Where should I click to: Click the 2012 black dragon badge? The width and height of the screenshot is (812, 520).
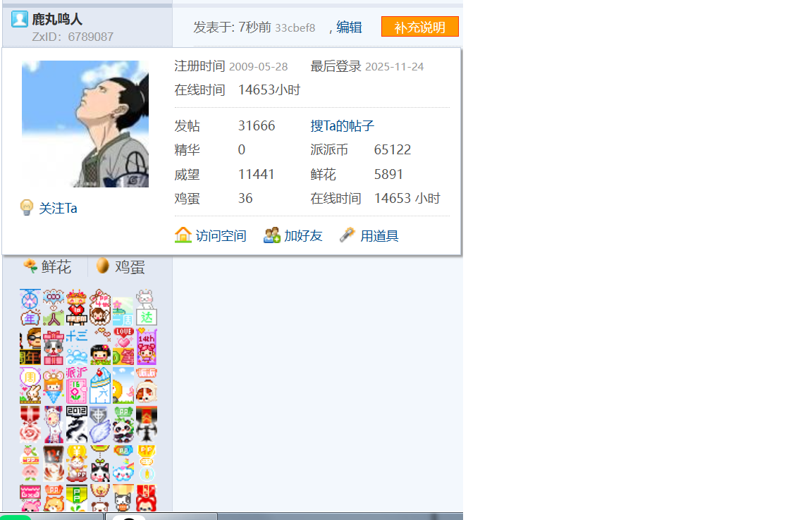click(x=77, y=423)
